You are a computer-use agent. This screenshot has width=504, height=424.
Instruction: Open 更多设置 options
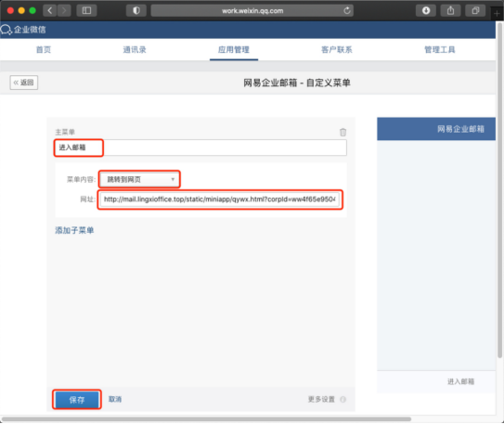(x=321, y=399)
